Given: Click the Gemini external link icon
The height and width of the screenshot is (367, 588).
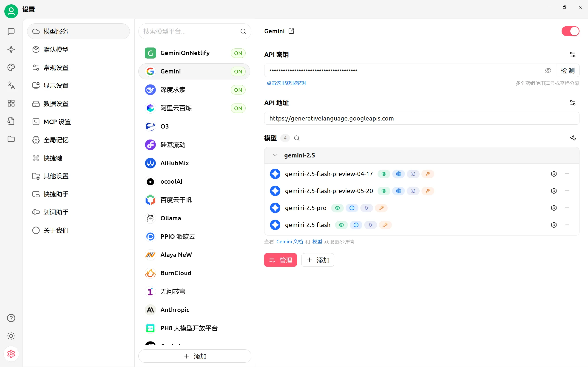Looking at the screenshot, I should pyautogui.click(x=291, y=31).
